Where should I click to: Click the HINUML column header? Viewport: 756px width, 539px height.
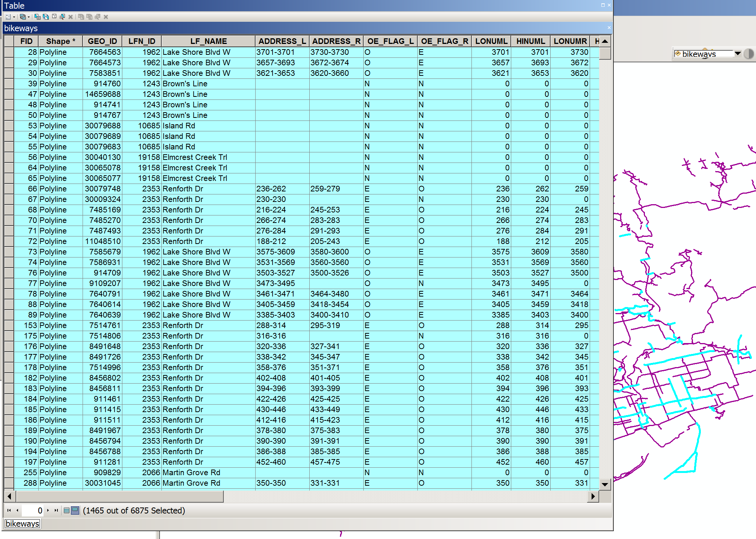530,41
